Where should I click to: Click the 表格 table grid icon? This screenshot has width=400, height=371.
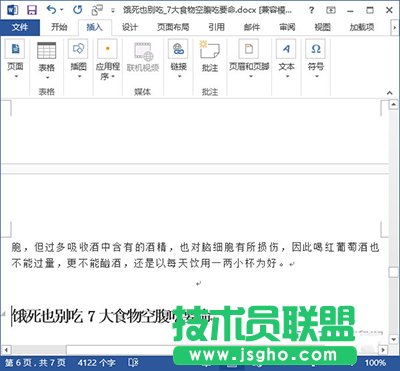click(47, 50)
